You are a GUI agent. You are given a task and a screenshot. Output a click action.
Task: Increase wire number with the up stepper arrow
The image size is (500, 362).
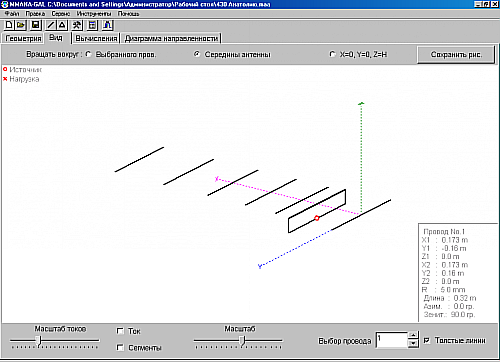tap(413, 335)
